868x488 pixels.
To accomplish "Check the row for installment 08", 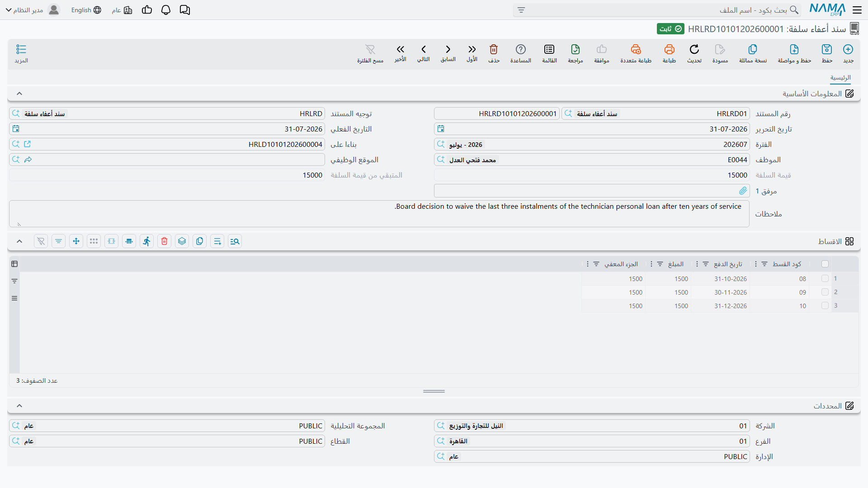I will click(x=825, y=279).
